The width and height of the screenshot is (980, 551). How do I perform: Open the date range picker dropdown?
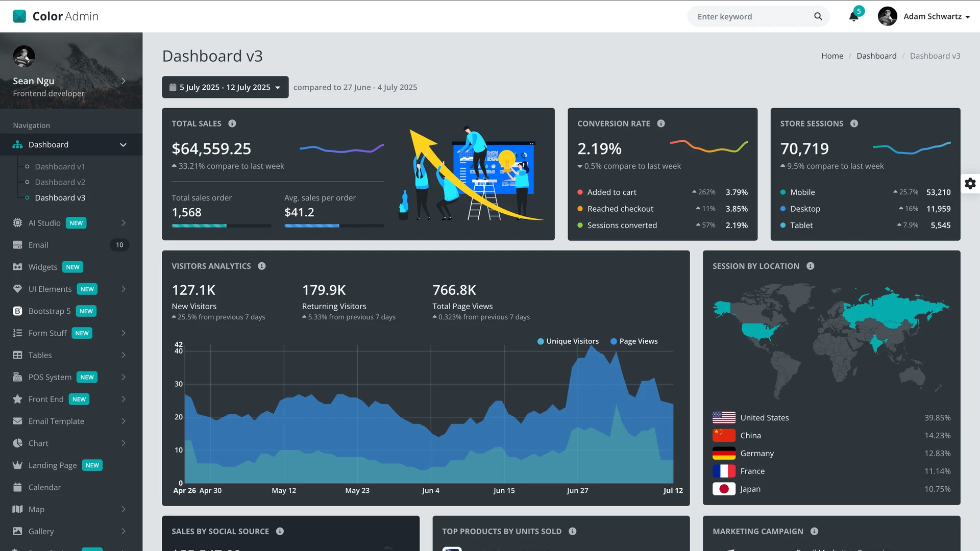[x=225, y=87]
